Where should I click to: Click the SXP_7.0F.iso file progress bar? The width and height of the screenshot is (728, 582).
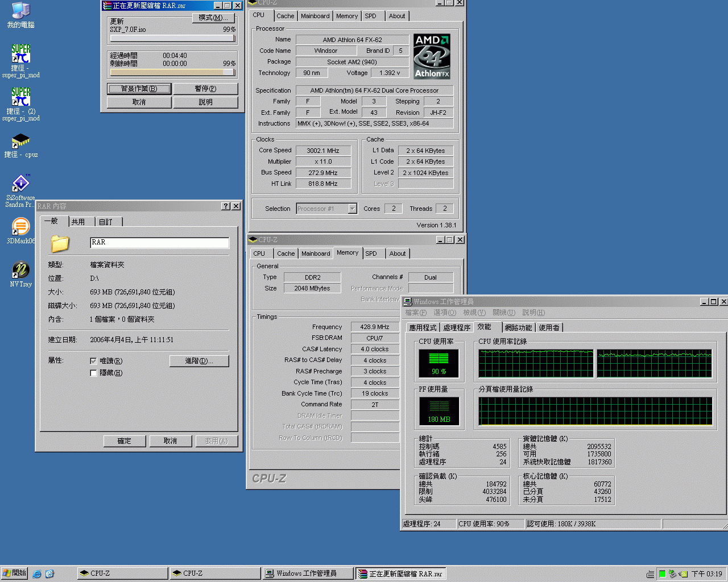coord(172,39)
